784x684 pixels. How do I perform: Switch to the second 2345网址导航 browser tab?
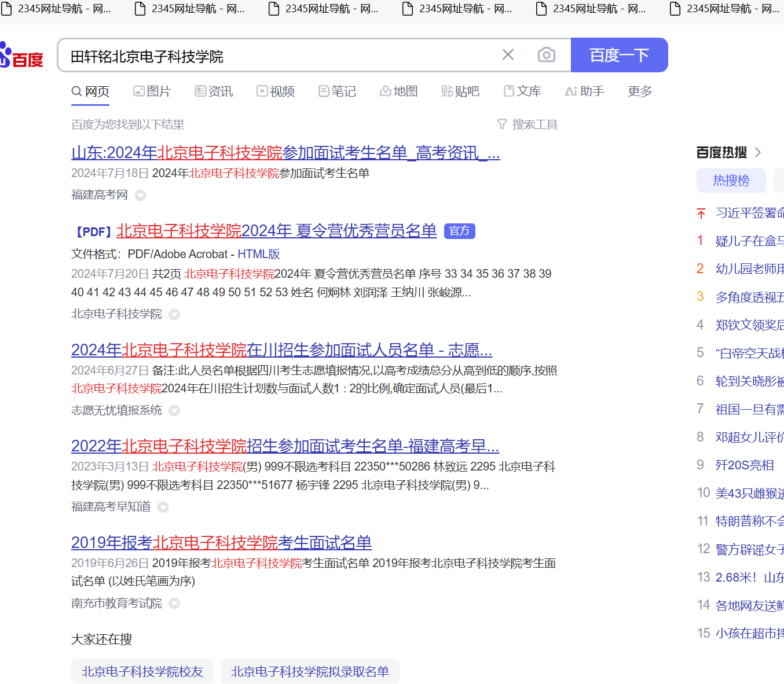pyautogui.click(x=190, y=9)
